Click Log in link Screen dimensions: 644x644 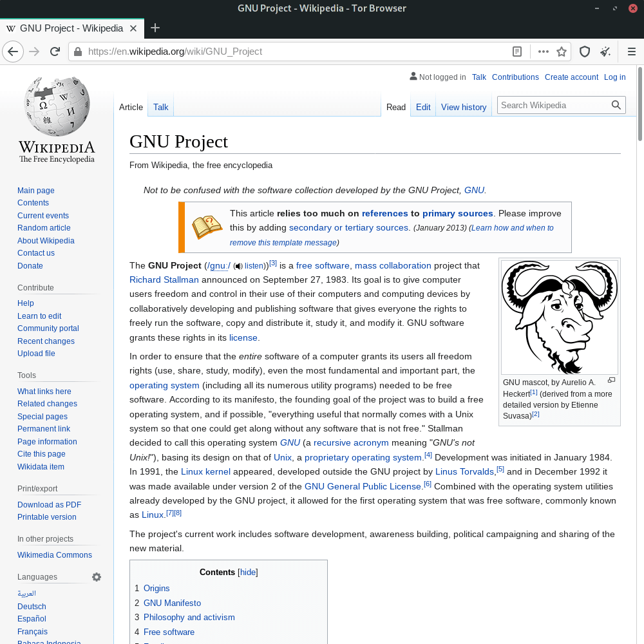click(x=614, y=77)
